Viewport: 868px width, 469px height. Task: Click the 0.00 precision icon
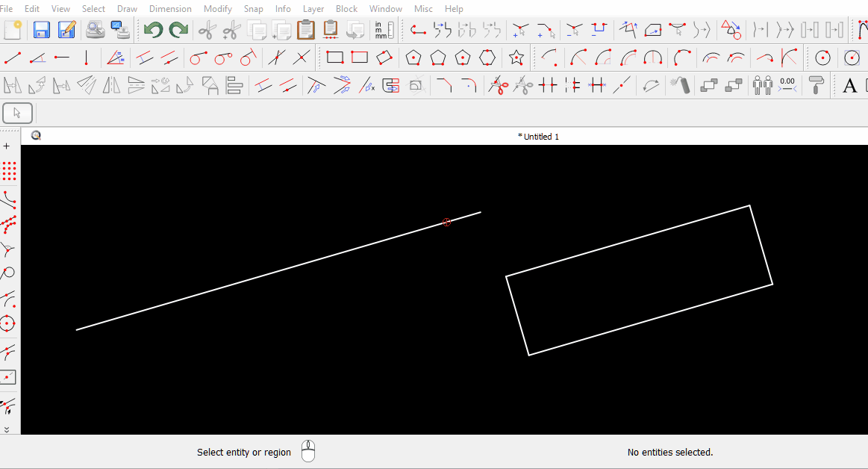coord(787,86)
